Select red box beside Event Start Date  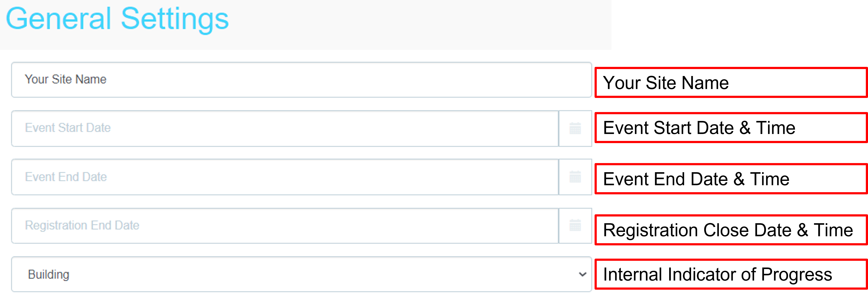(731, 127)
